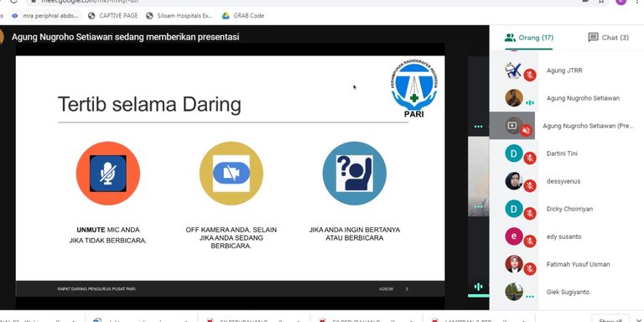Click the camera icon in the address bar

585,1
